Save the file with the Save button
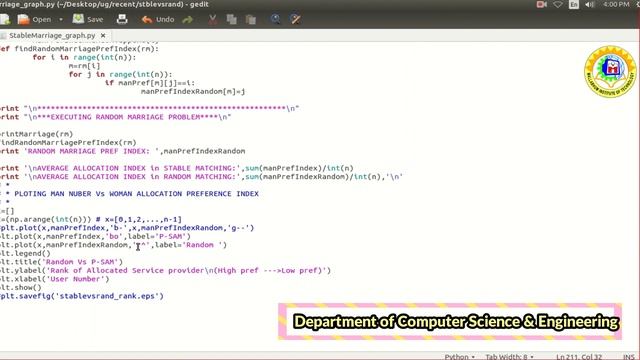 click(x=88, y=19)
